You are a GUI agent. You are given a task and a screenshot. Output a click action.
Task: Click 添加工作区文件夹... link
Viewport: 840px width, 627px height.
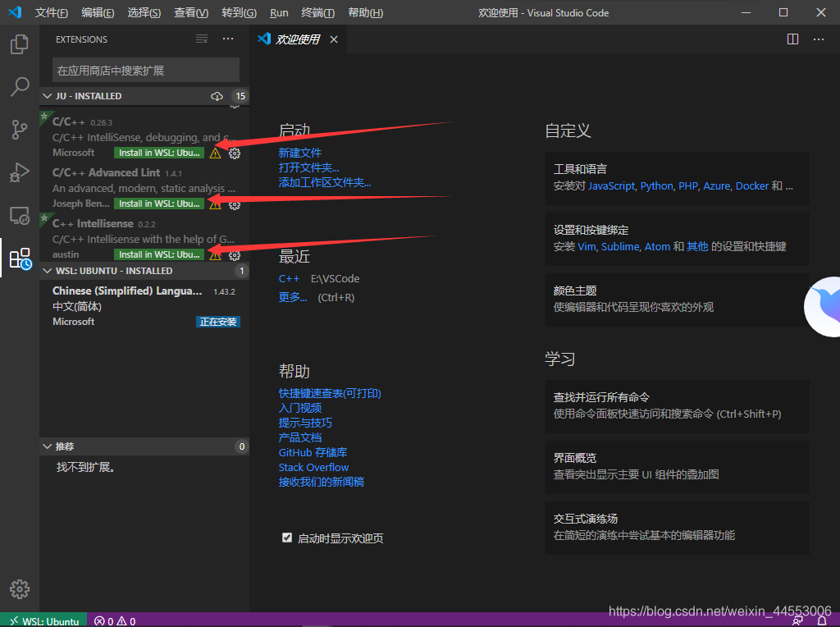click(325, 182)
